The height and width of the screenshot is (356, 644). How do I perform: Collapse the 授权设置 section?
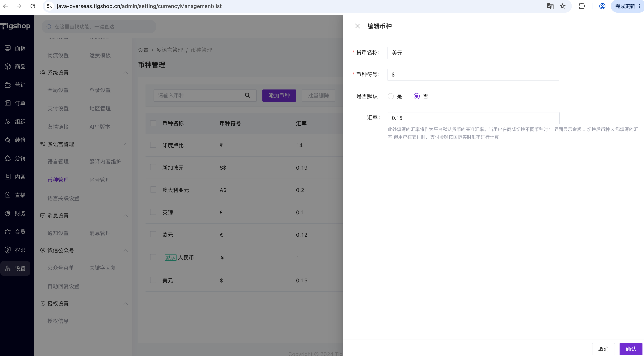tap(126, 303)
